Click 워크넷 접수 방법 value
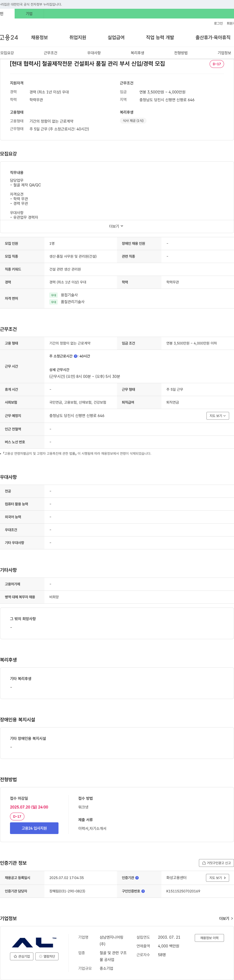This screenshot has height=980, width=234. coord(83,807)
